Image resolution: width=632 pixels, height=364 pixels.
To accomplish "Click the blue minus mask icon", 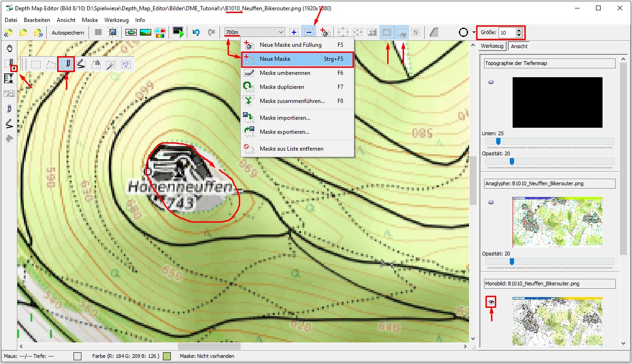I will [309, 32].
